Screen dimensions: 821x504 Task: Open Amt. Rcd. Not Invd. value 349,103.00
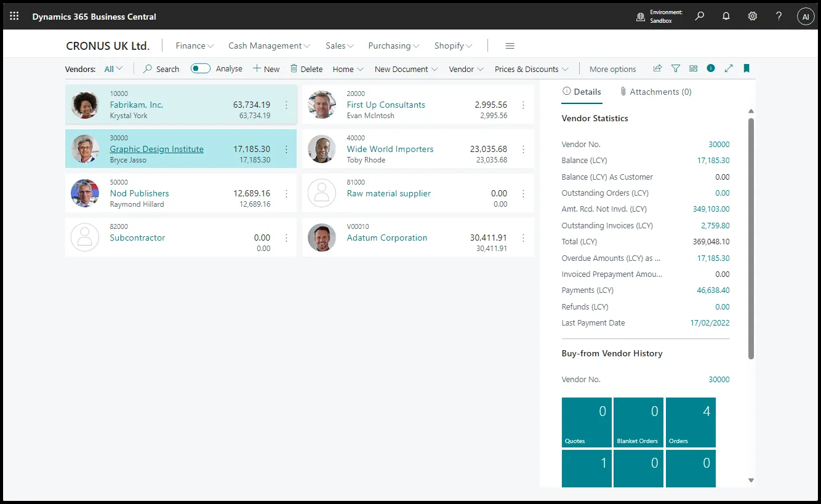click(x=711, y=209)
